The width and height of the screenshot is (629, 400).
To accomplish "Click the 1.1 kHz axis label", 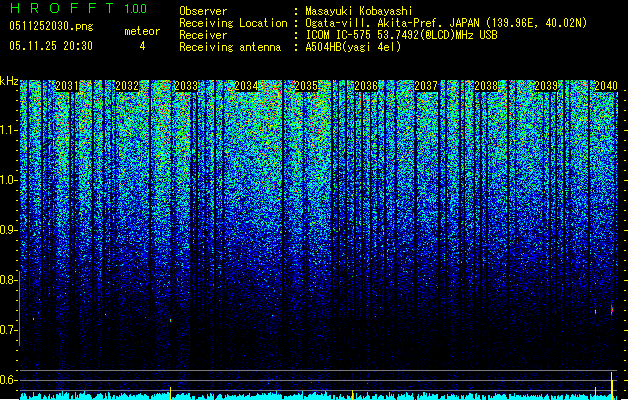I will point(8,130).
